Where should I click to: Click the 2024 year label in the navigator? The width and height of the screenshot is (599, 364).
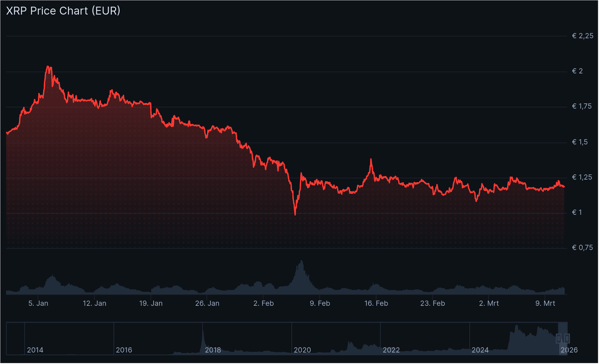(480, 350)
